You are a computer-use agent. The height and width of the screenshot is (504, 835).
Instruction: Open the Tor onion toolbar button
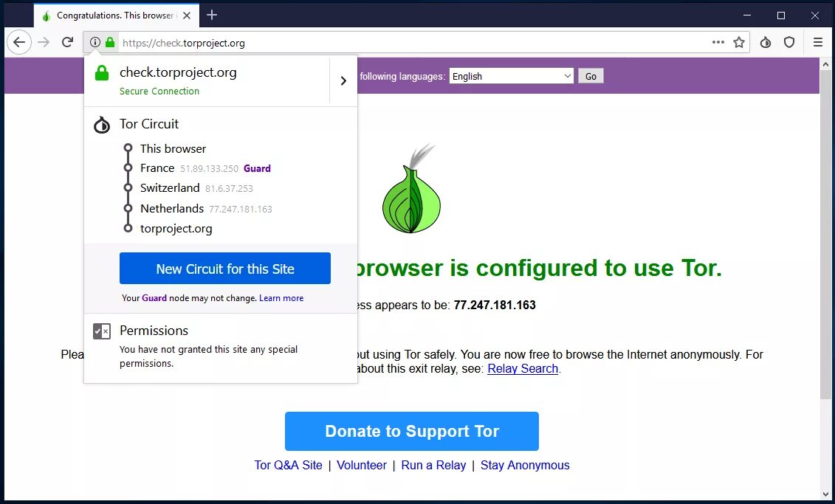766,43
